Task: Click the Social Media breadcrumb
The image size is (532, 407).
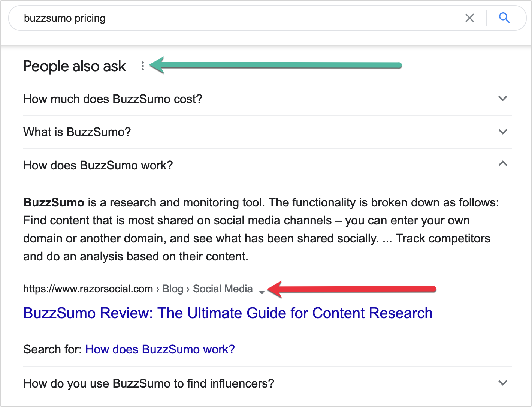Action: coord(223,289)
